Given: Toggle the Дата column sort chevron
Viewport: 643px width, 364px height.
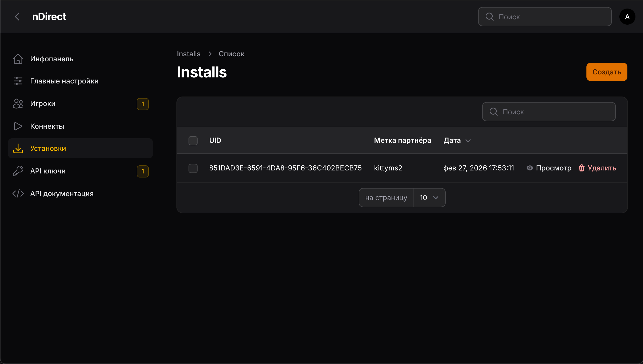Looking at the screenshot, I should tap(468, 141).
